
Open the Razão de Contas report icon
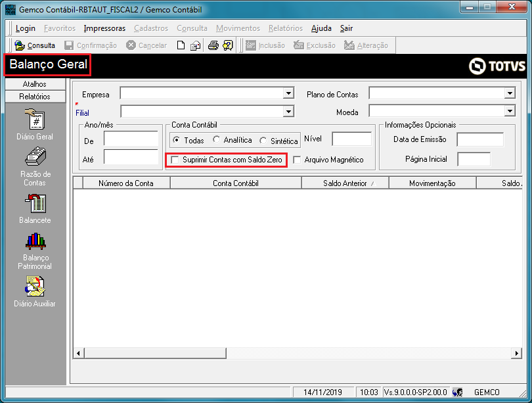(x=35, y=157)
